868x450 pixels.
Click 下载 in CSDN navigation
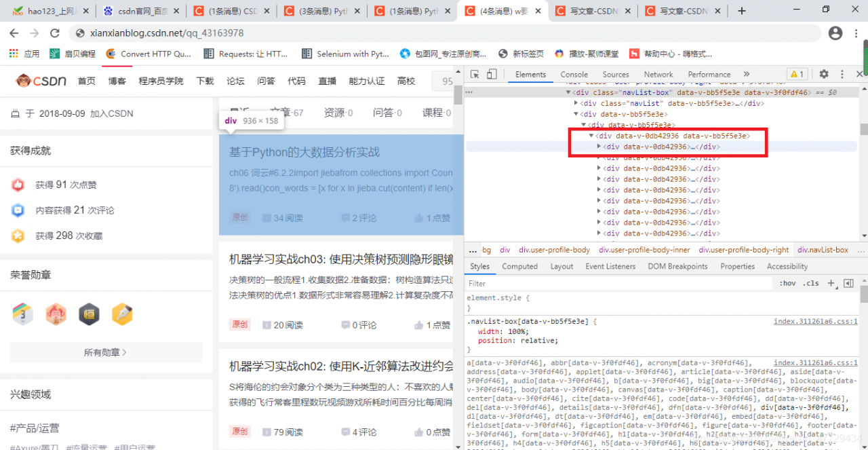[x=205, y=81]
